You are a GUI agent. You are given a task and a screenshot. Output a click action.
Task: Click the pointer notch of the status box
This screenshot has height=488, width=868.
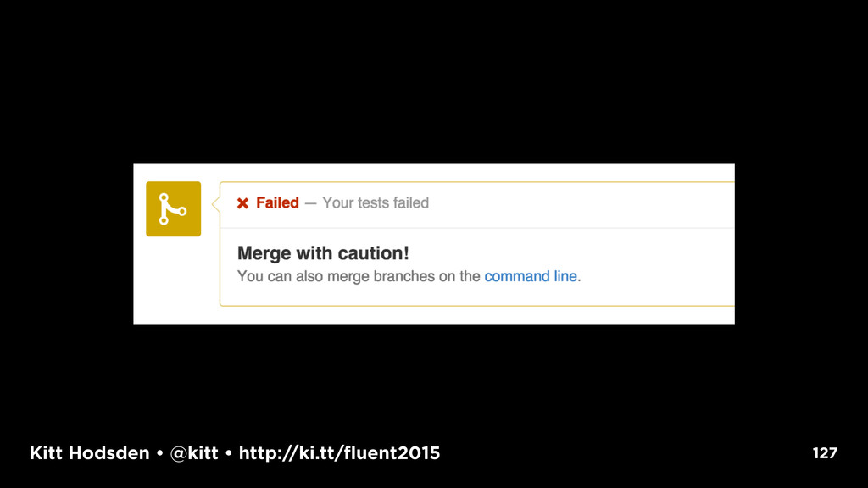click(x=216, y=203)
